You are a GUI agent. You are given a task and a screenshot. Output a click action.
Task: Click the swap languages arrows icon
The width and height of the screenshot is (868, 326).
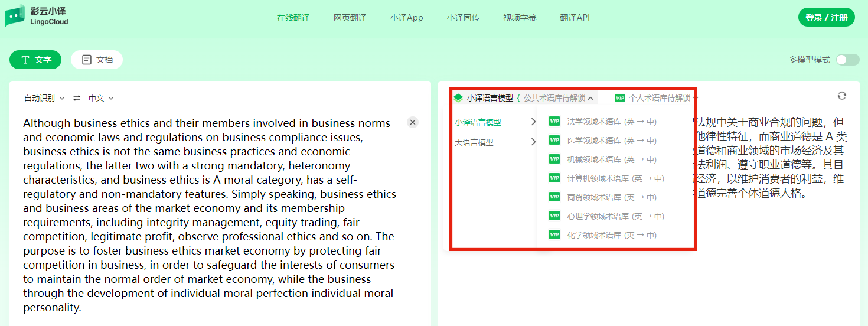[77, 98]
